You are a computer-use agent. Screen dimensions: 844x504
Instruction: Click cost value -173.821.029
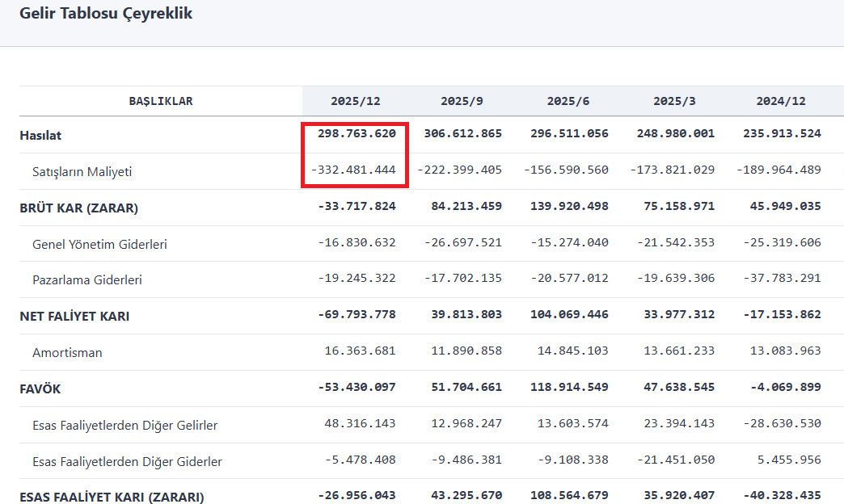673,170
